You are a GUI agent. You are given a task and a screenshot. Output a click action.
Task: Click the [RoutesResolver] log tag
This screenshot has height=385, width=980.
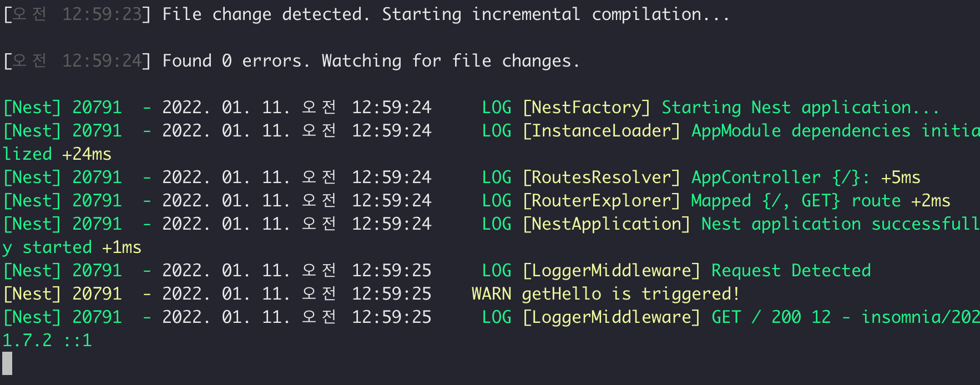pos(601,178)
